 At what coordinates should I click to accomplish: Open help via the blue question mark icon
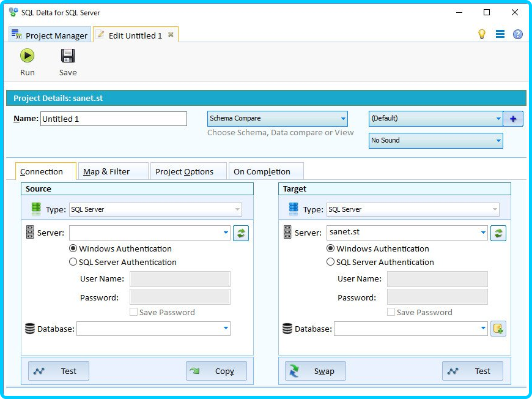pos(517,34)
